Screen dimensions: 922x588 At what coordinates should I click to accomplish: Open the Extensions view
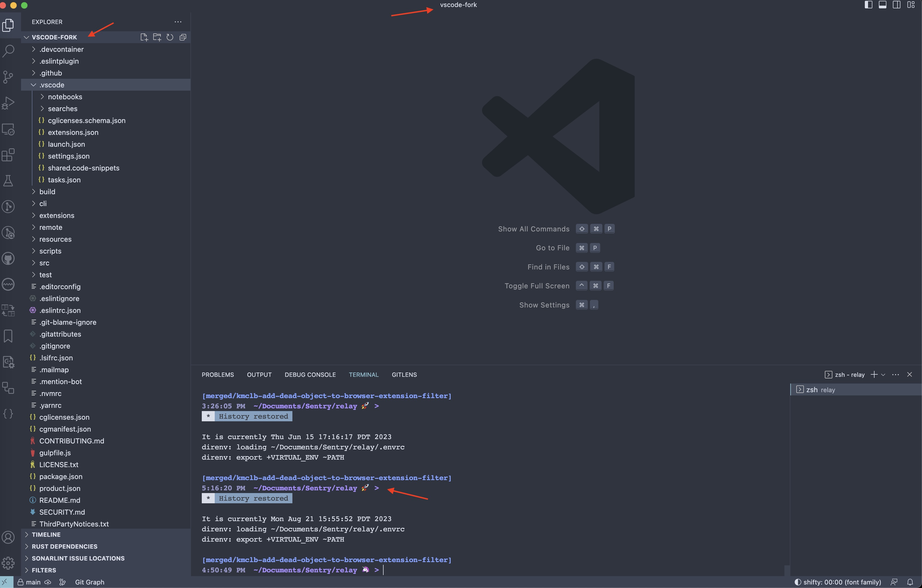[8, 155]
